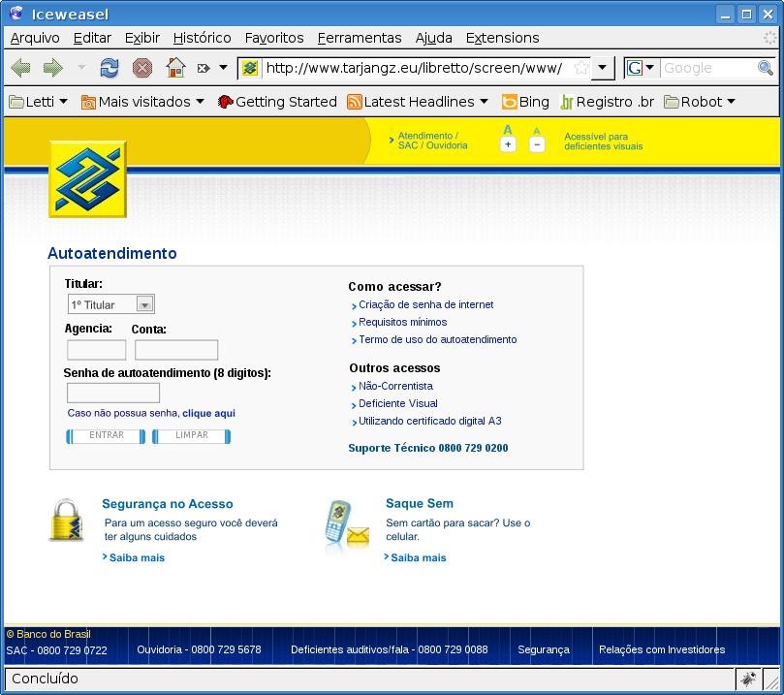
Task: Open the Getting Started bookmark
Action: [277, 102]
